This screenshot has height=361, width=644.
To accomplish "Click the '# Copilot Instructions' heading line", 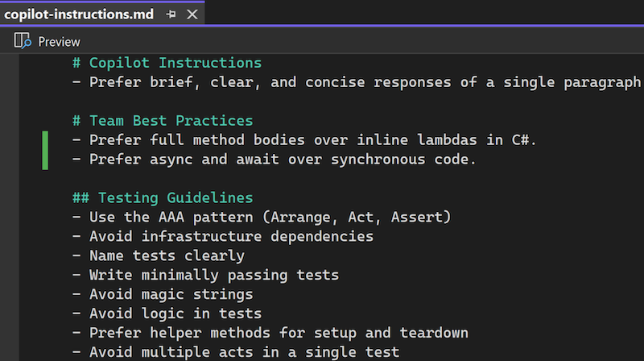I will 167,63.
